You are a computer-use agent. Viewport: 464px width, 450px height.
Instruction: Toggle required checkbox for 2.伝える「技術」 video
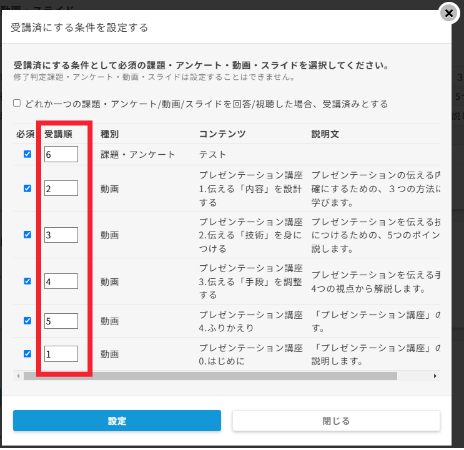[x=27, y=235]
